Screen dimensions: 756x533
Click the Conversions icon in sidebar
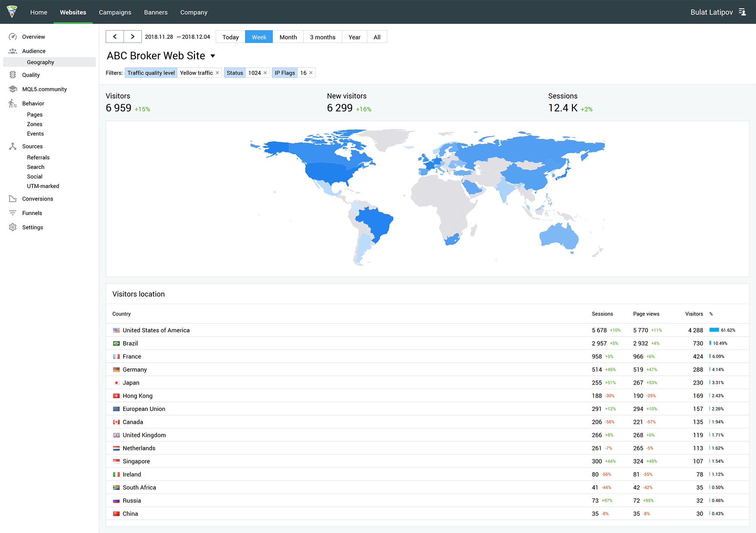pos(12,198)
